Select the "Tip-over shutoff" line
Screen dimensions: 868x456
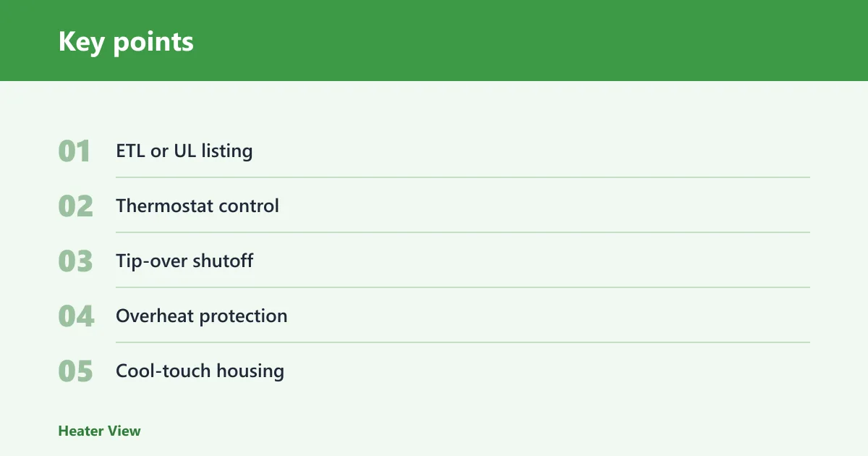point(184,261)
